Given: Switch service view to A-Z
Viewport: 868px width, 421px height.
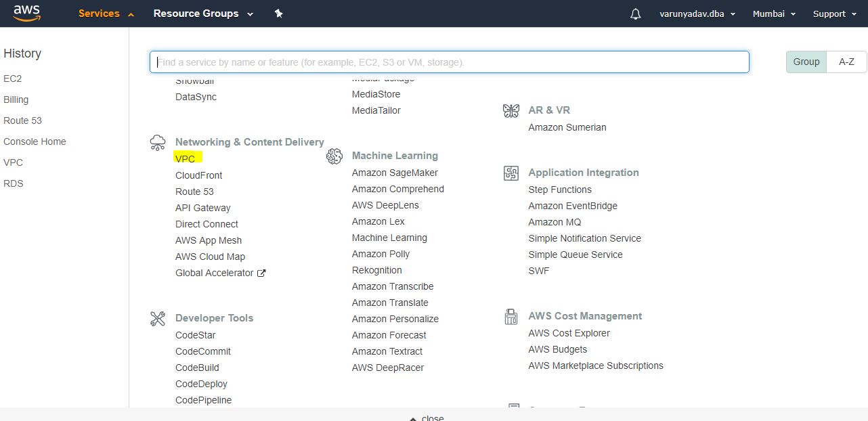Looking at the screenshot, I should 846,62.
